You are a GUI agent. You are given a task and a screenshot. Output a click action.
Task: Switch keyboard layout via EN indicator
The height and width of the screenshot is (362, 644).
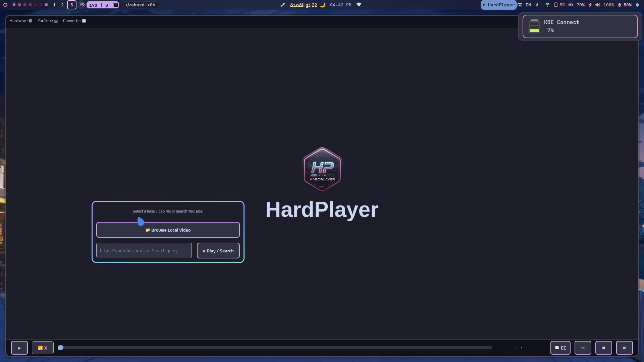pos(528,5)
